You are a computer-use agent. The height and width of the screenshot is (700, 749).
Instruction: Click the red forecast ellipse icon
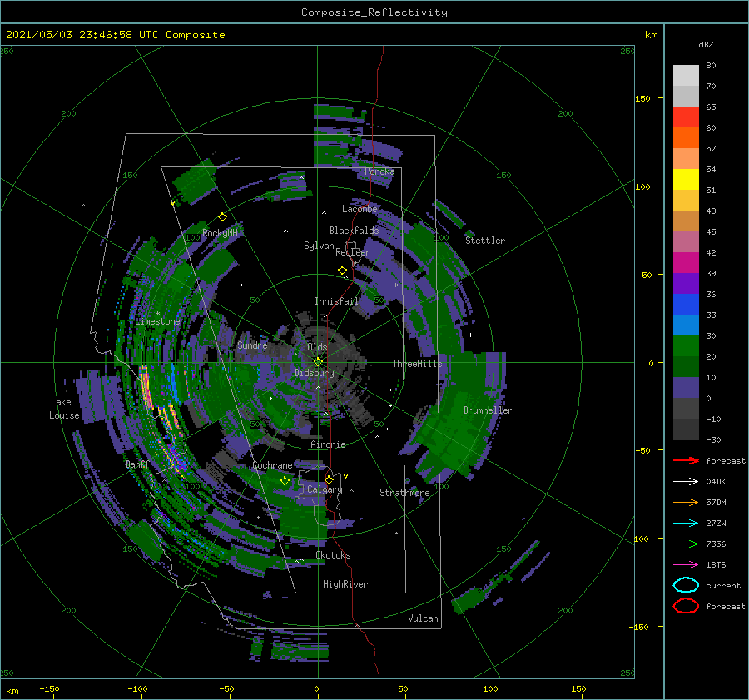pos(686,606)
